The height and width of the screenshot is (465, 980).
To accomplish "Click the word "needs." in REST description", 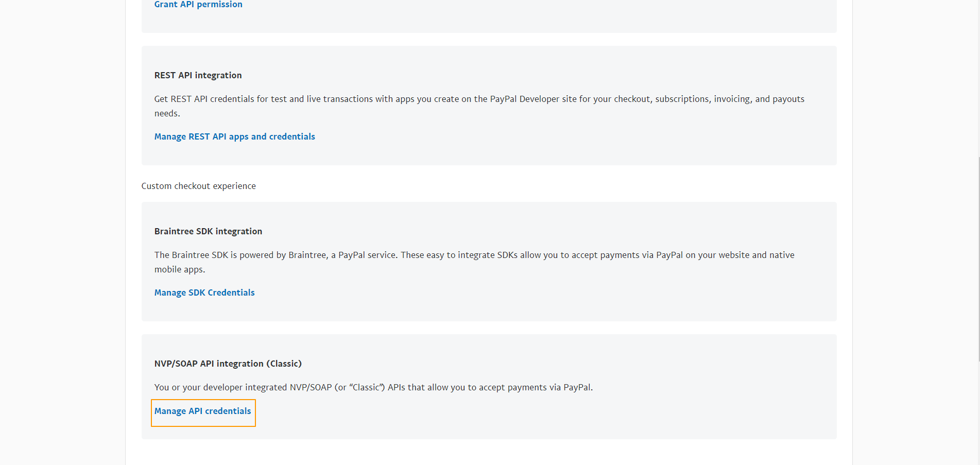I will click(x=167, y=114).
